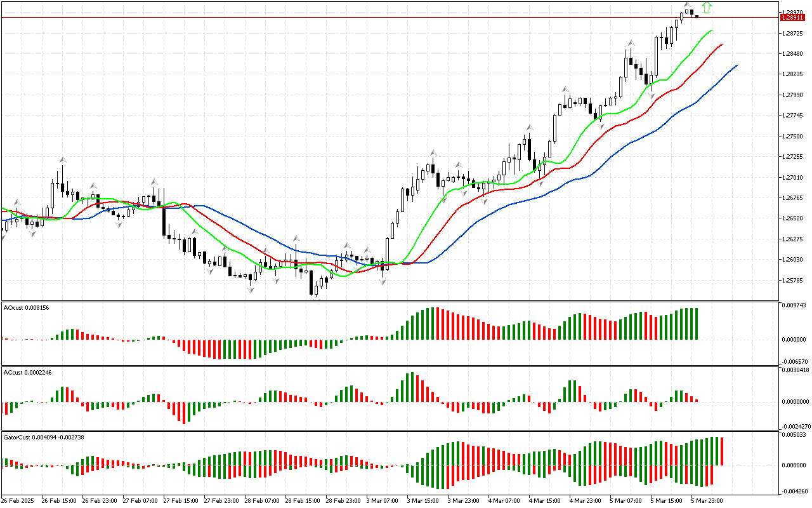Click the 26 Feb 23:00 time label
The width and height of the screenshot is (812, 508).
point(99,501)
